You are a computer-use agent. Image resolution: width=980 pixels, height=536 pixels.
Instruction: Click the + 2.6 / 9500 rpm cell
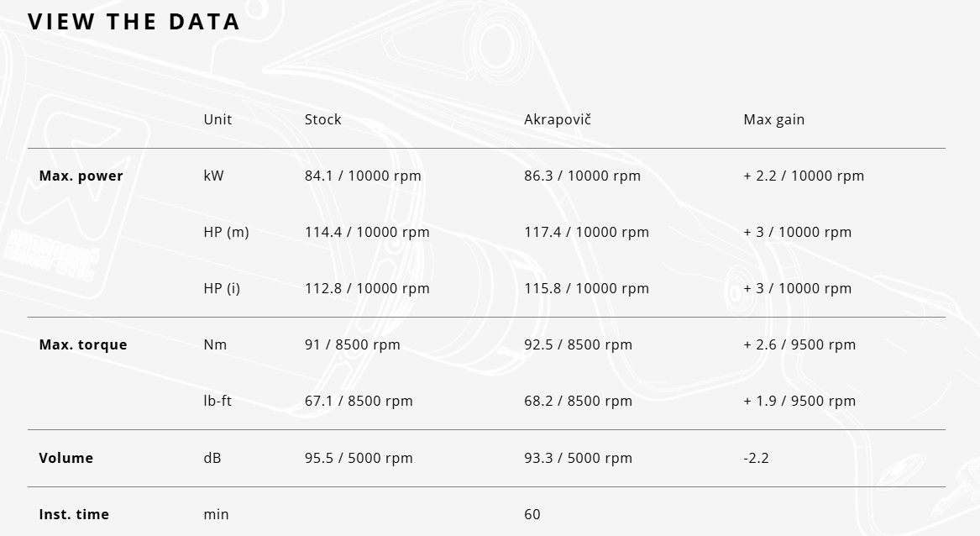point(799,344)
